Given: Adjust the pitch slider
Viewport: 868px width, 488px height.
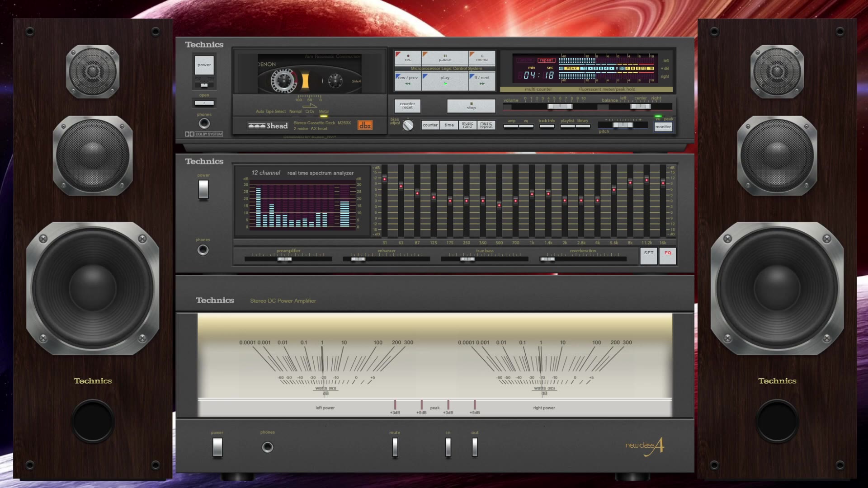Looking at the screenshot, I should pos(623,125).
